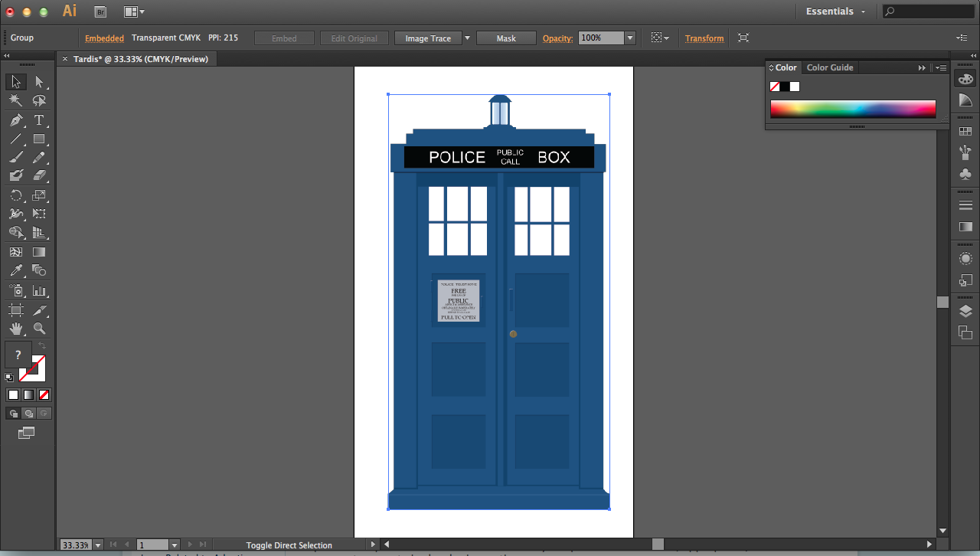
Task: Select the Free Transform tool
Action: [39, 214]
